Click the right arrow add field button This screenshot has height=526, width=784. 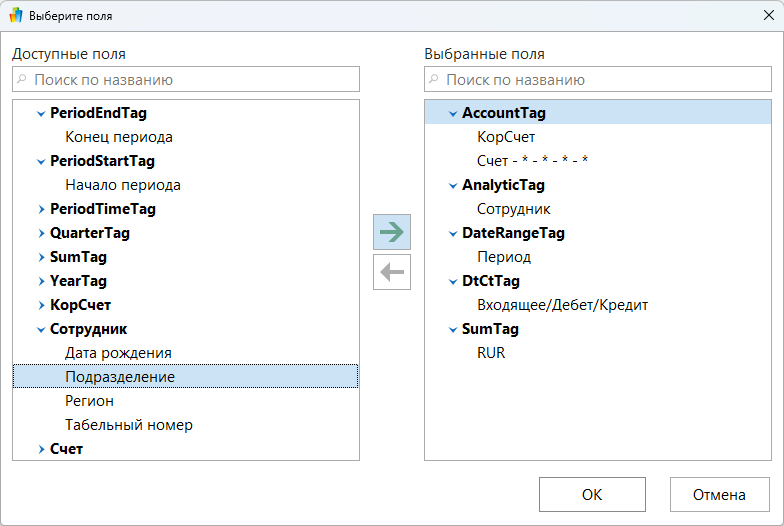[x=391, y=232]
